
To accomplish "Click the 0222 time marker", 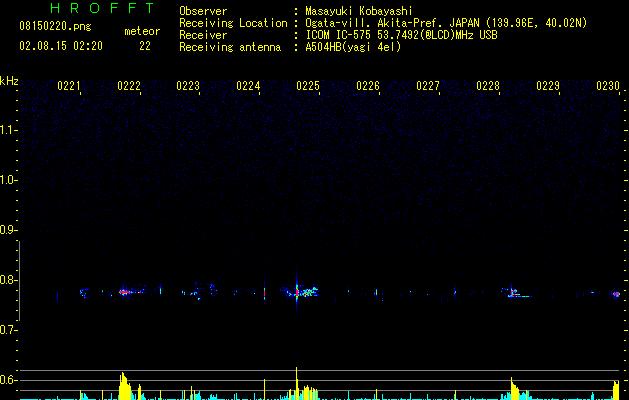I will [x=129, y=86].
